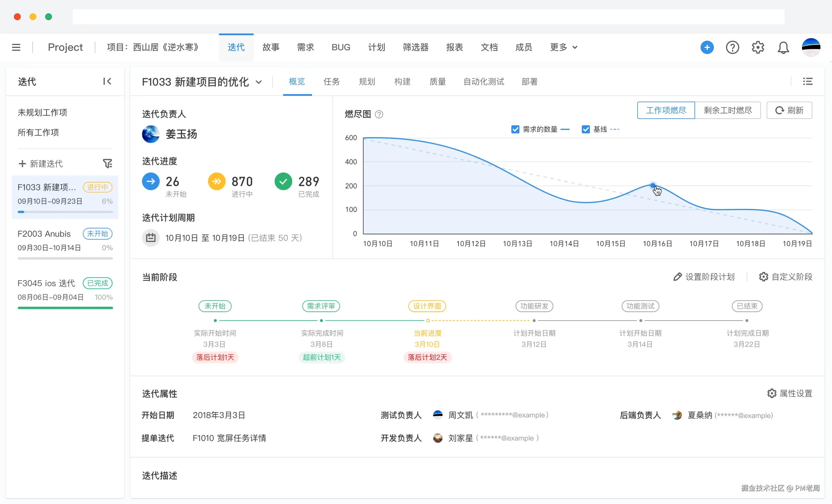Click the calendar icon under 迭代计划周期
Screen dimensions: 832x504
point(151,238)
